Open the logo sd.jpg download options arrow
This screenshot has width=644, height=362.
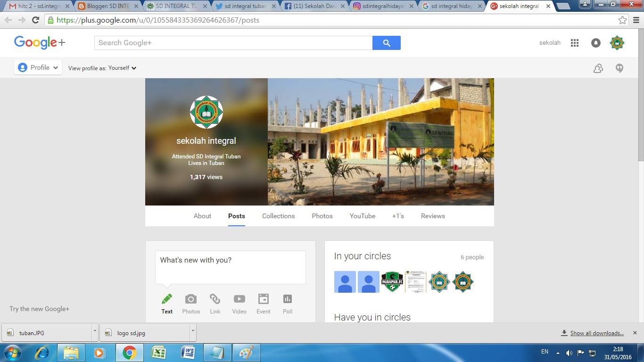[193, 332]
